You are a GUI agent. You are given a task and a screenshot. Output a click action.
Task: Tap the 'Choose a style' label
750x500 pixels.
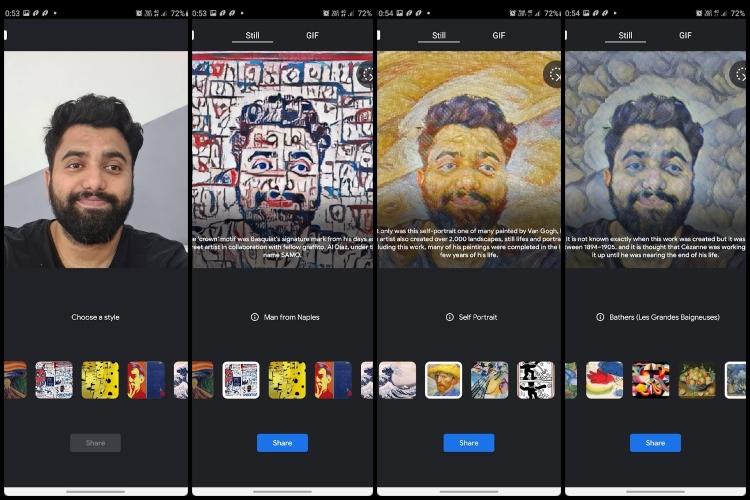95,317
